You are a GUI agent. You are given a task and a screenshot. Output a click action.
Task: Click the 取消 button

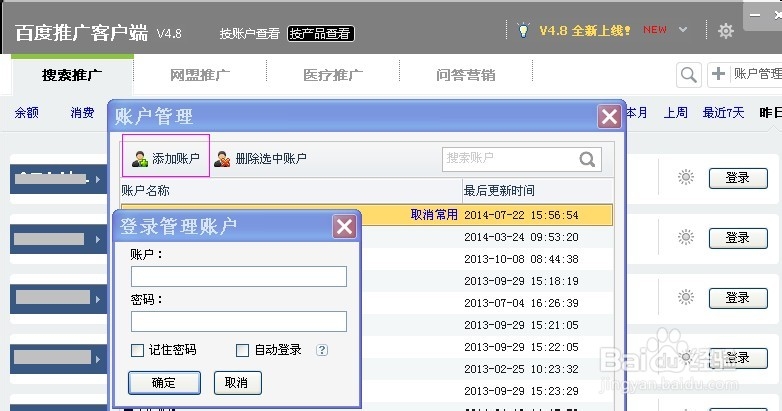[237, 383]
